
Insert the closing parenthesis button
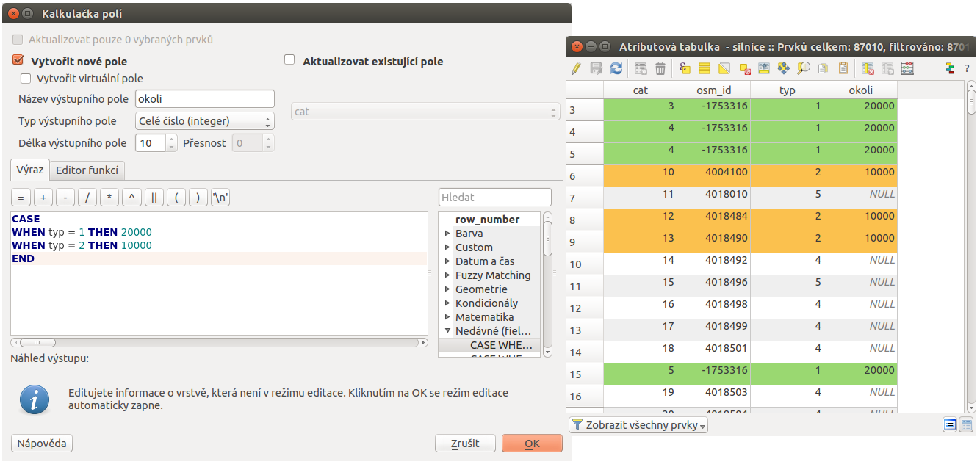198,198
